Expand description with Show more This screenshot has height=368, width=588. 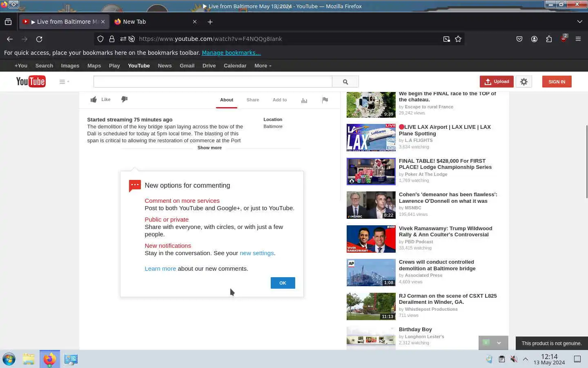(209, 148)
